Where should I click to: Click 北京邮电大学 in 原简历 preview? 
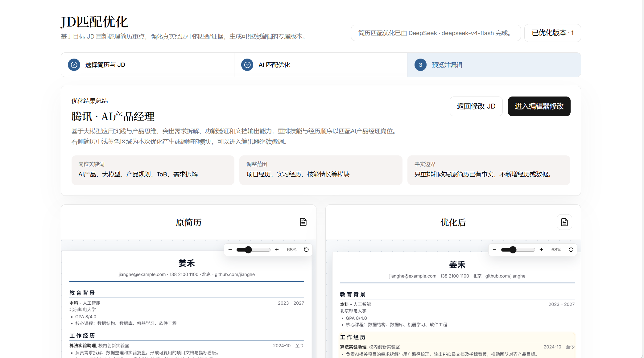click(83, 310)
